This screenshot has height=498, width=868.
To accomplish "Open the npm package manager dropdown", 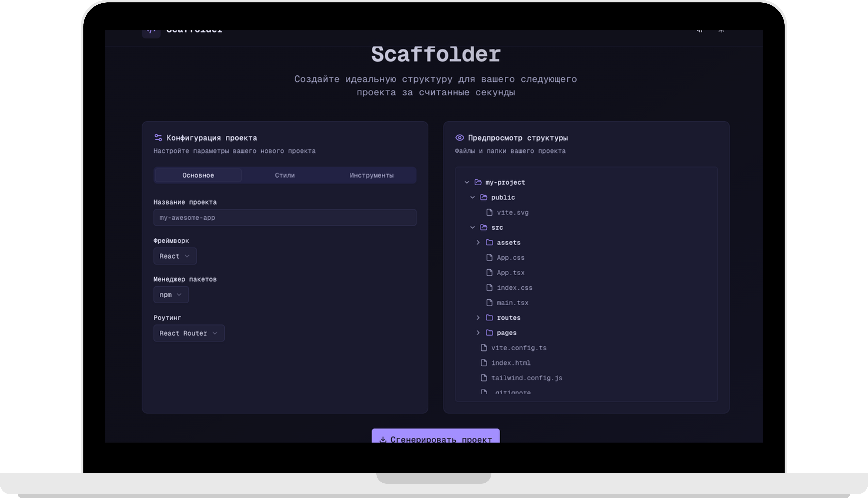I will click(171, 295).
